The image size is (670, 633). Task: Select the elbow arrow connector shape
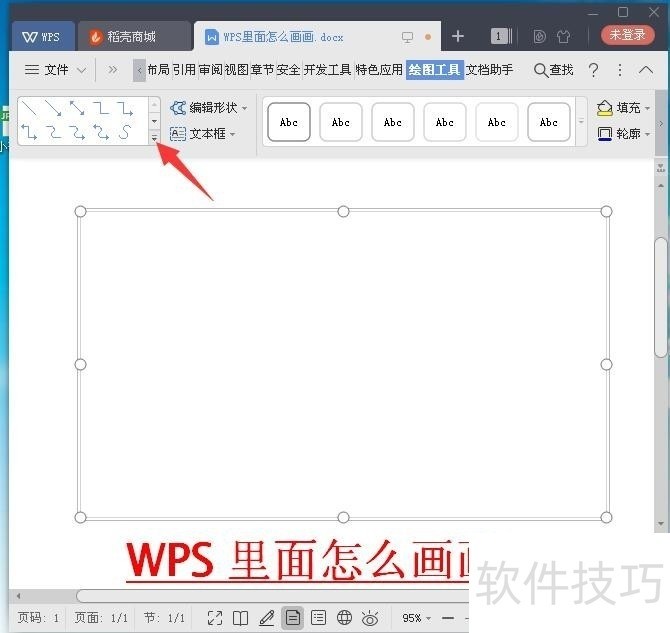pos(125,109)
